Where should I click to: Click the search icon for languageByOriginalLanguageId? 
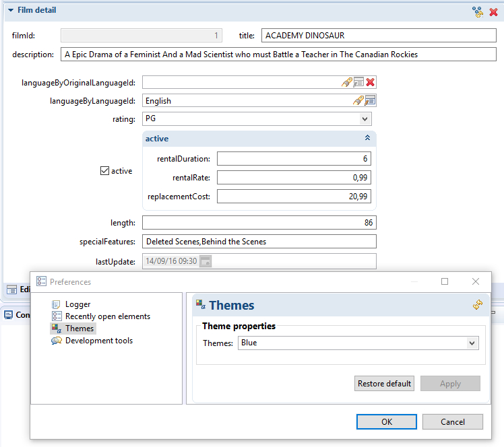click(x=346, y=82)
